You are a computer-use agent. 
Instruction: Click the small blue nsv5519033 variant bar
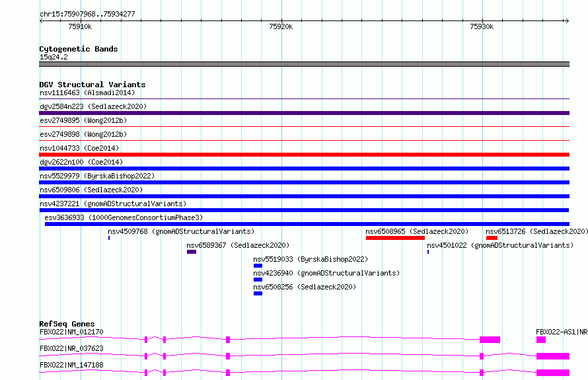pos(258,266)
